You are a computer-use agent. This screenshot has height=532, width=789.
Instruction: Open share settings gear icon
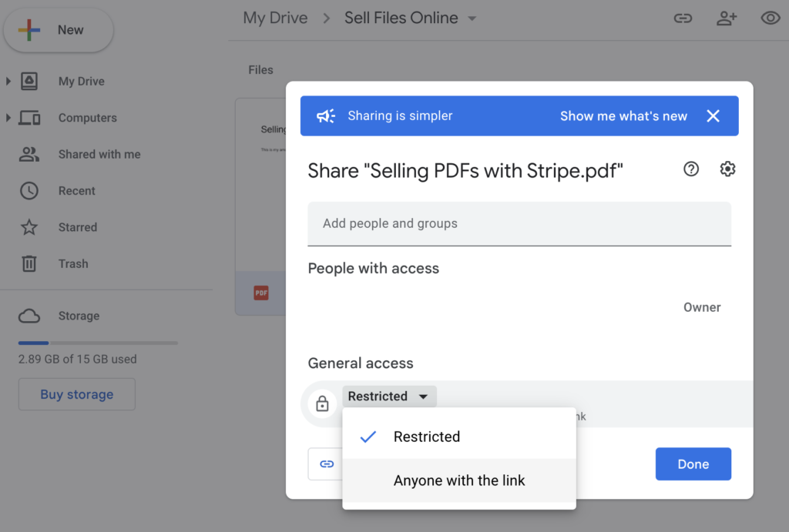click(727, 169)
